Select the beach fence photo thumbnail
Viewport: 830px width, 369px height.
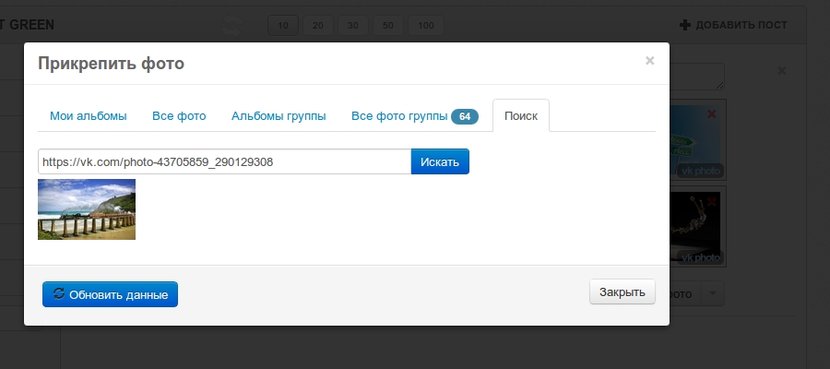[87, 209]
